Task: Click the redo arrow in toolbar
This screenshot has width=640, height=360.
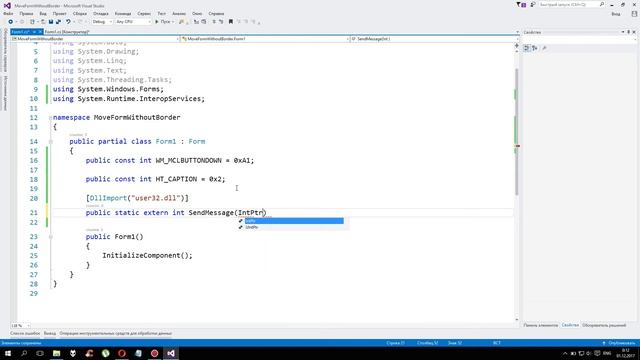Action: (80, 22)
